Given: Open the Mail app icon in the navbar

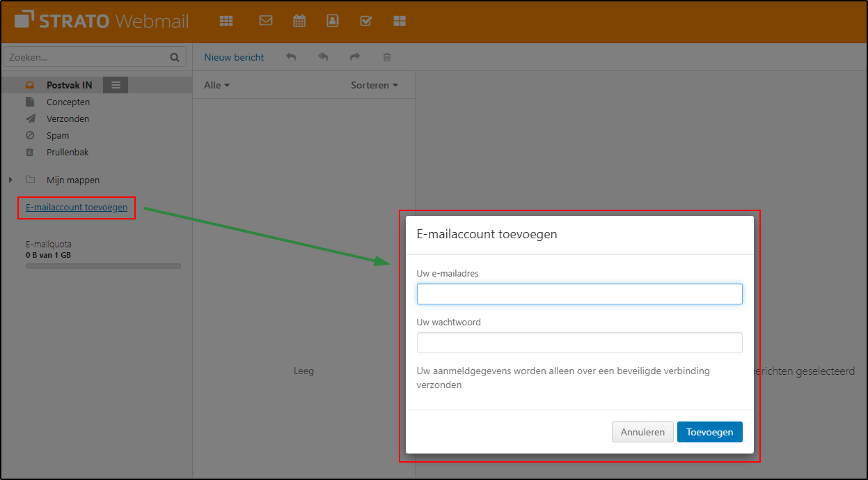Looking at the screenshot, I should pyautogui.click(x=266, y=20).
